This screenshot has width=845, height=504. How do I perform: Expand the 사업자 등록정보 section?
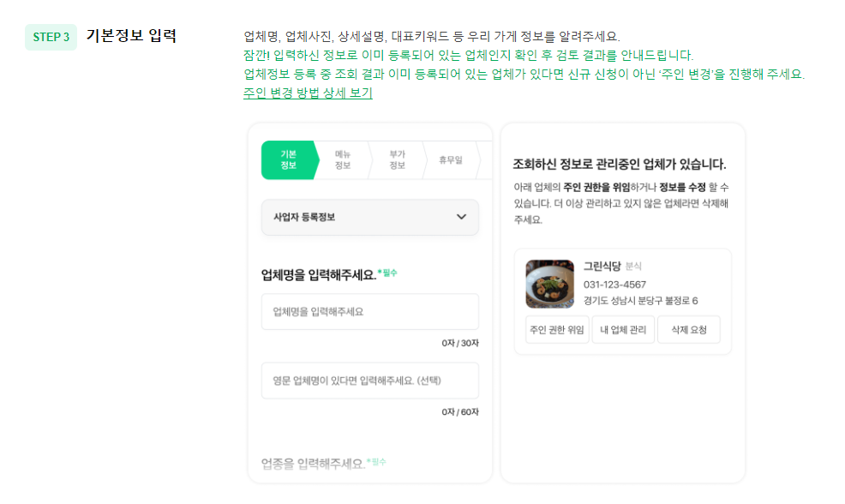coord(369,217)
